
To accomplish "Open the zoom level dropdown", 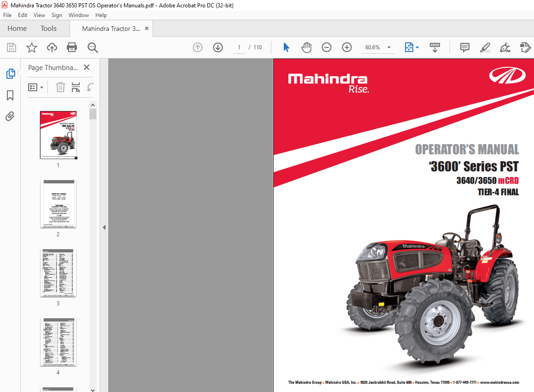I will point(389,47).
